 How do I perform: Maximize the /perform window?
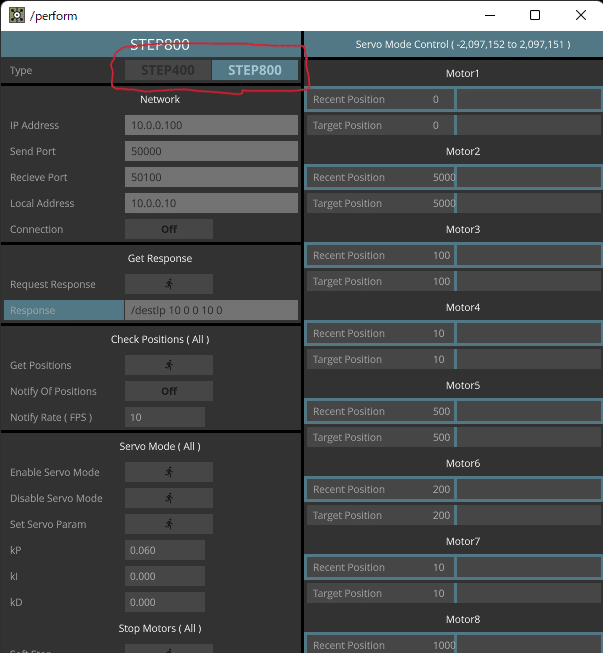coord(535,15)
